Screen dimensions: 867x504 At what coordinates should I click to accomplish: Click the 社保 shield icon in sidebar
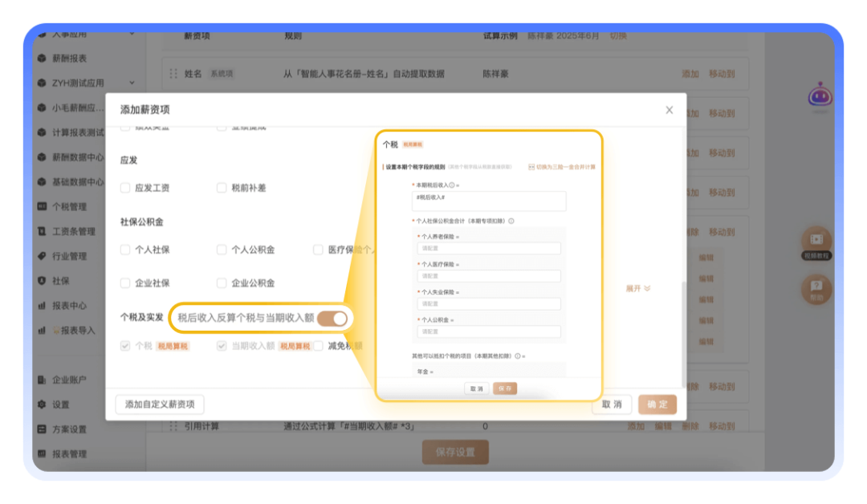pos(42,281)
